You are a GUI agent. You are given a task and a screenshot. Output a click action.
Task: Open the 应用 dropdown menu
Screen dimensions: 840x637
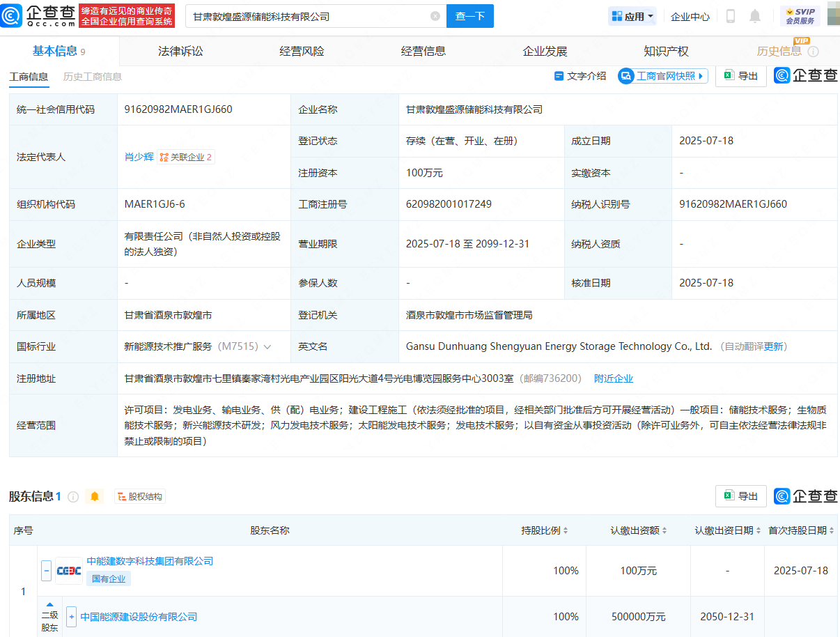[632, 16]
